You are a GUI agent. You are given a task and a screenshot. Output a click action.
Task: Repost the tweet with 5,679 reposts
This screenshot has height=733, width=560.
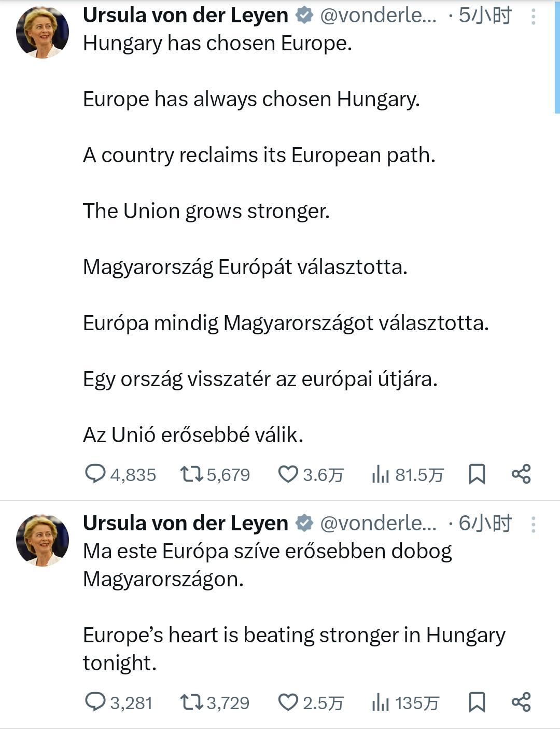[192, 474]
